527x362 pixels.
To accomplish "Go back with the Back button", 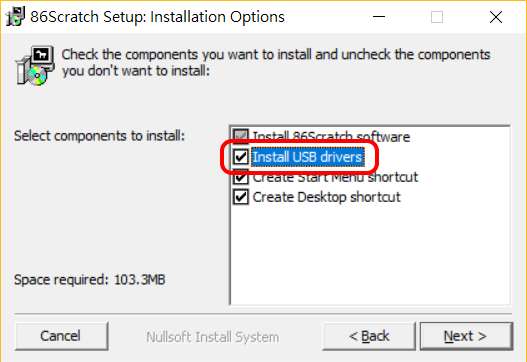I will tap(369, 336).
